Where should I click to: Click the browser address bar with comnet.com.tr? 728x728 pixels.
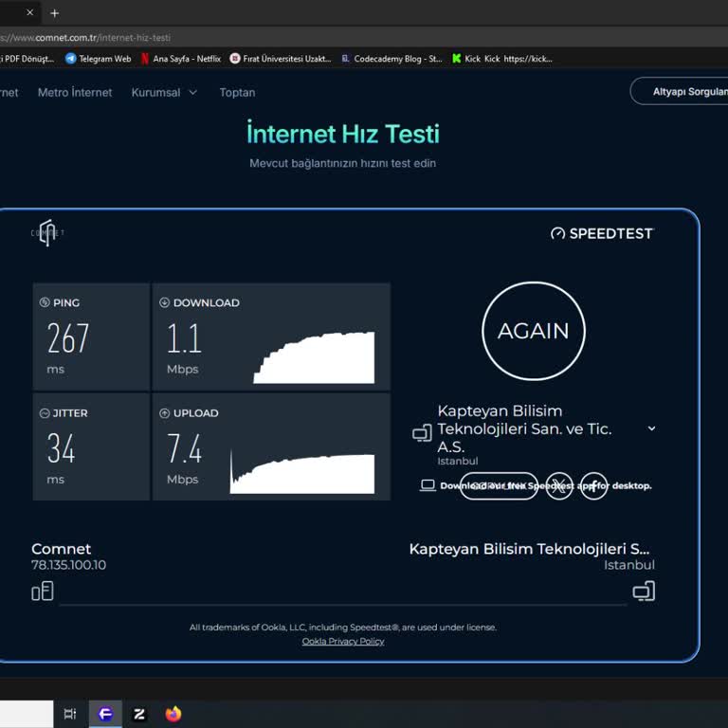click(364, 38)
